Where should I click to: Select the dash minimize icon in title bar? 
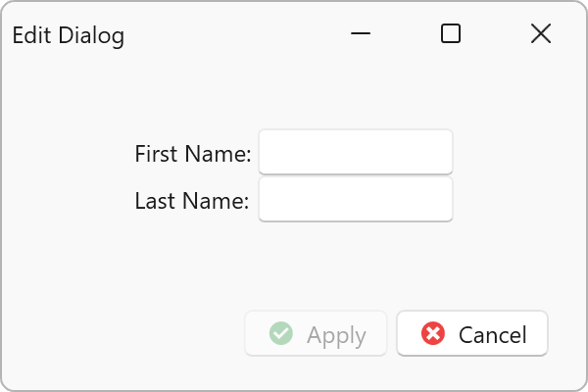(361, 34)
